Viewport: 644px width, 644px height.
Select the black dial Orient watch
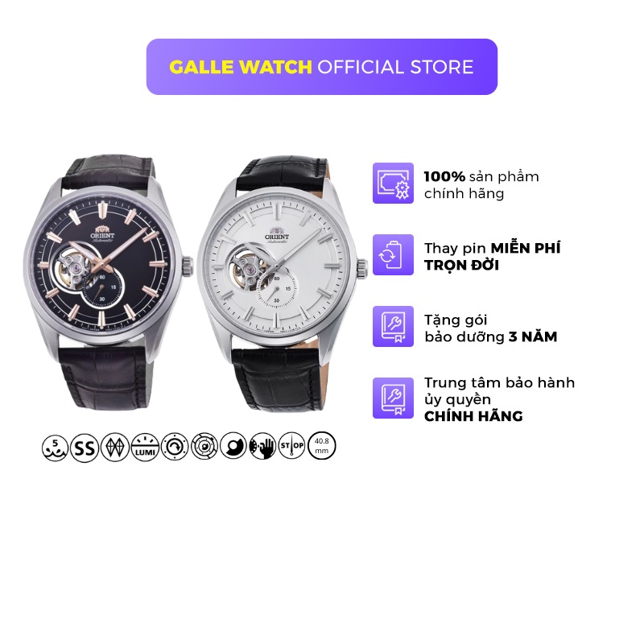(108, 283)
